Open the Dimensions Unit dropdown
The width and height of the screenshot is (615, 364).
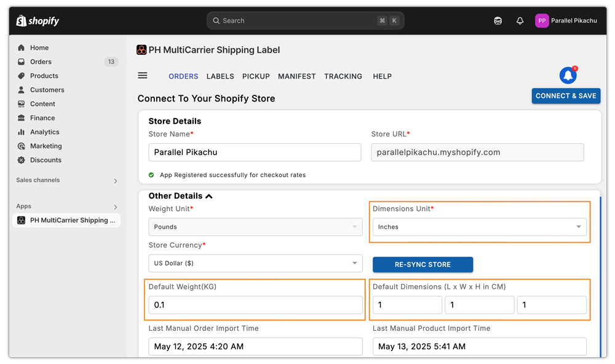[x=479, y=227]
